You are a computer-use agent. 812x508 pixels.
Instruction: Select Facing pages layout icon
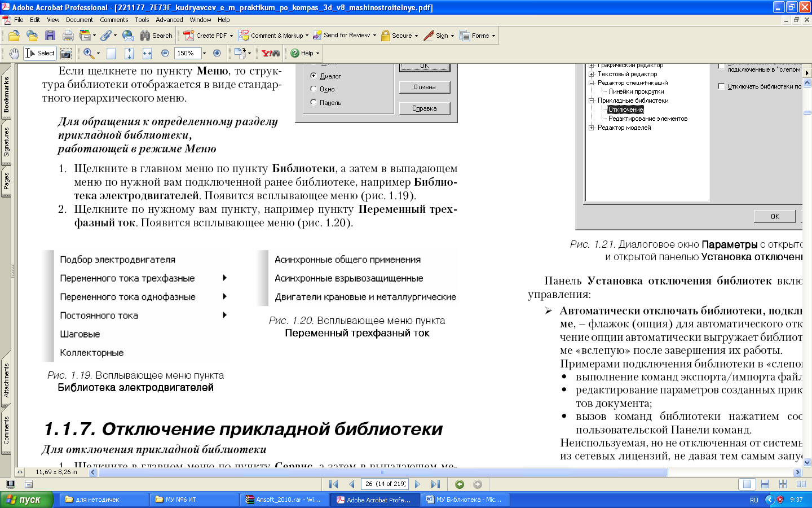pyautogui.click(x=801, y=484)
